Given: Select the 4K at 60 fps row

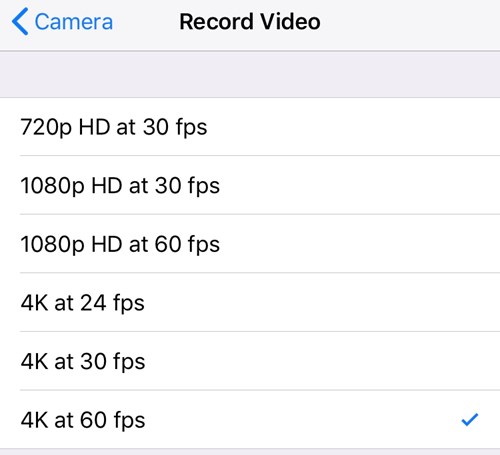Looking at the screenshot, I should 250,419.
